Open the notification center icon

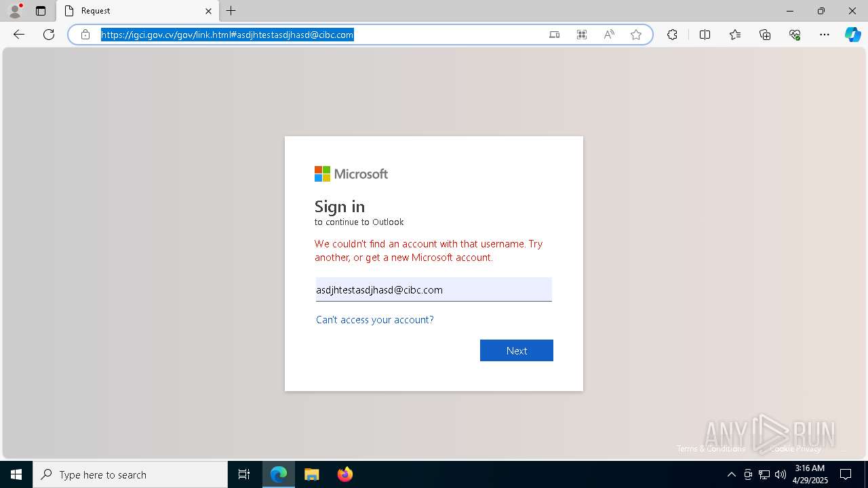click(846, 474)
